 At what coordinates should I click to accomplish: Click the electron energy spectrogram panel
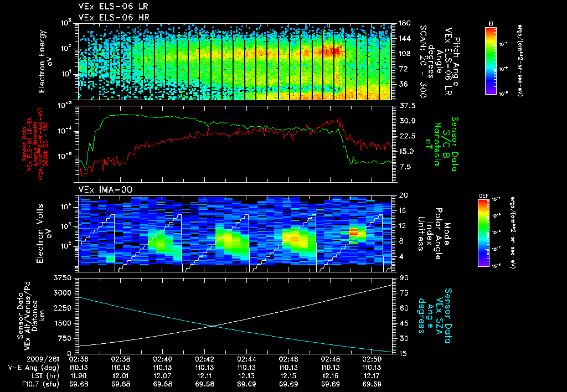tap(235, 61)
